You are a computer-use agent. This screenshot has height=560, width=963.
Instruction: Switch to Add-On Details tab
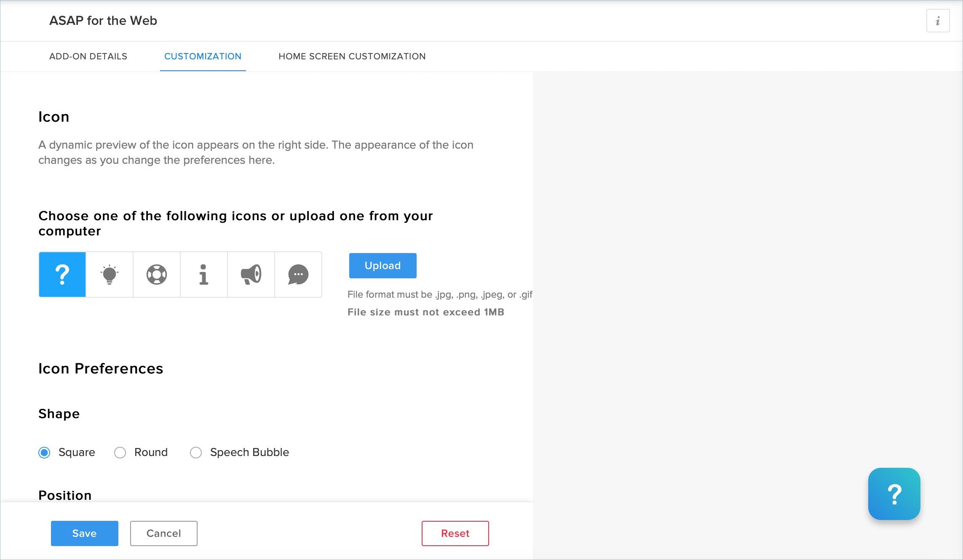[88, 56]
